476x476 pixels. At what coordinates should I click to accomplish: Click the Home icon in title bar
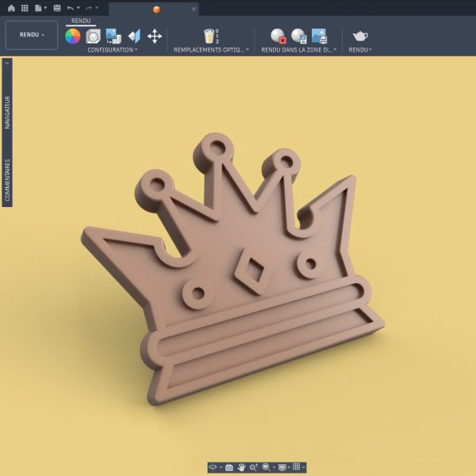pyautogui.click(x=11, y=8)
